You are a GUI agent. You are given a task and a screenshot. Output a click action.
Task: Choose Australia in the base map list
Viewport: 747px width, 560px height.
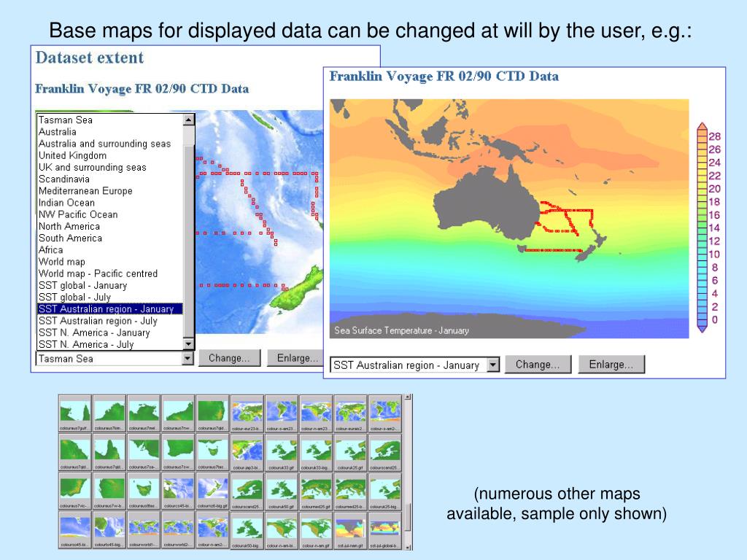tap(109, 132)
